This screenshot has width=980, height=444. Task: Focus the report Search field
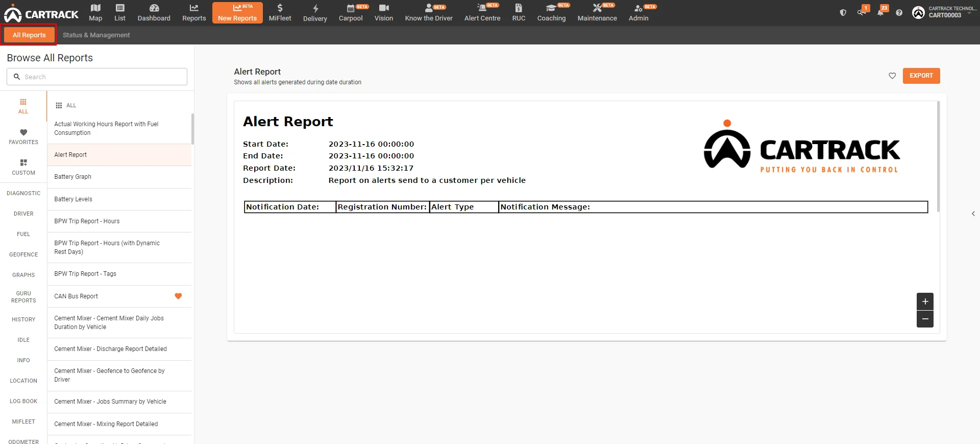(x=97, y=77)
